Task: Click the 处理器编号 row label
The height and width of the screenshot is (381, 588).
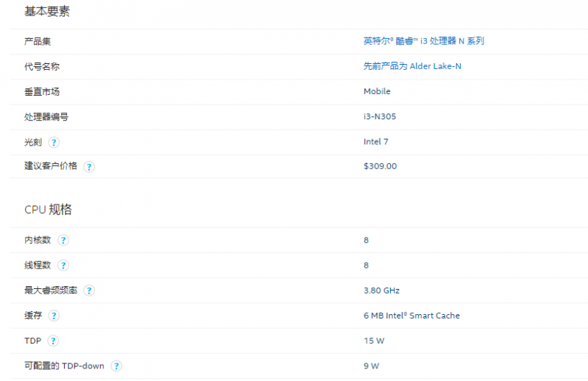Action: pos(46,117)
